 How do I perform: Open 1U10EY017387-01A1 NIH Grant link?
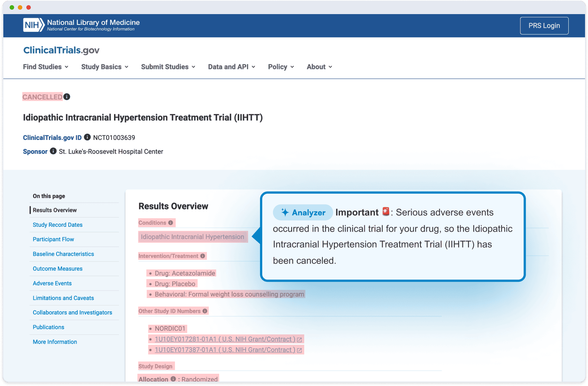[225, 350]
